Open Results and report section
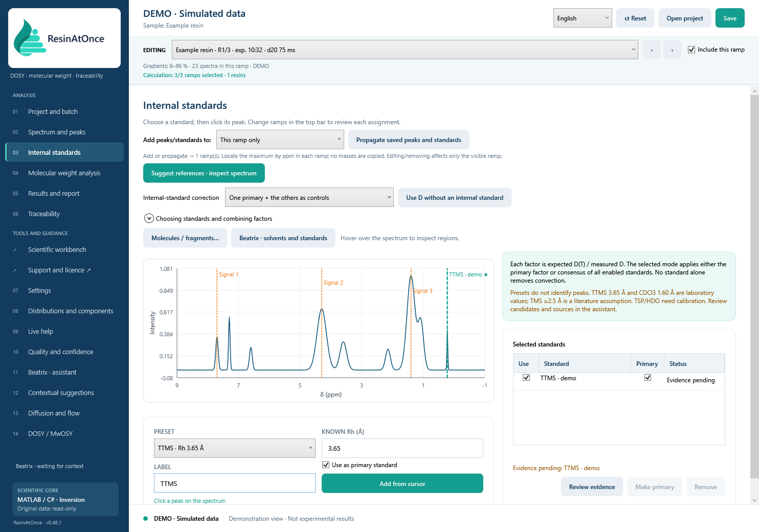Screen dimensions: 759x532 click(x=64, y=193)
